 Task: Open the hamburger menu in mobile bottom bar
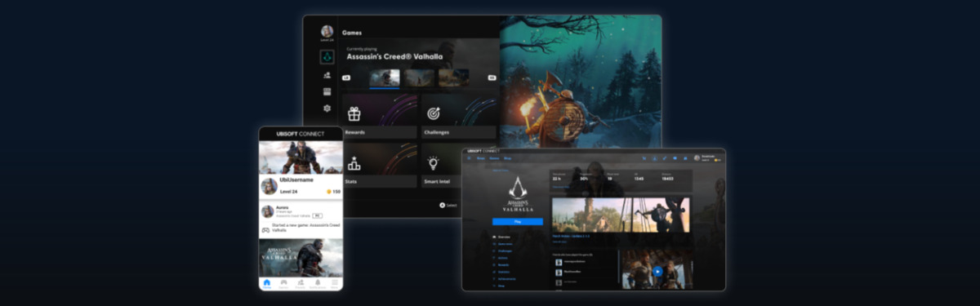tap(334, 282)
